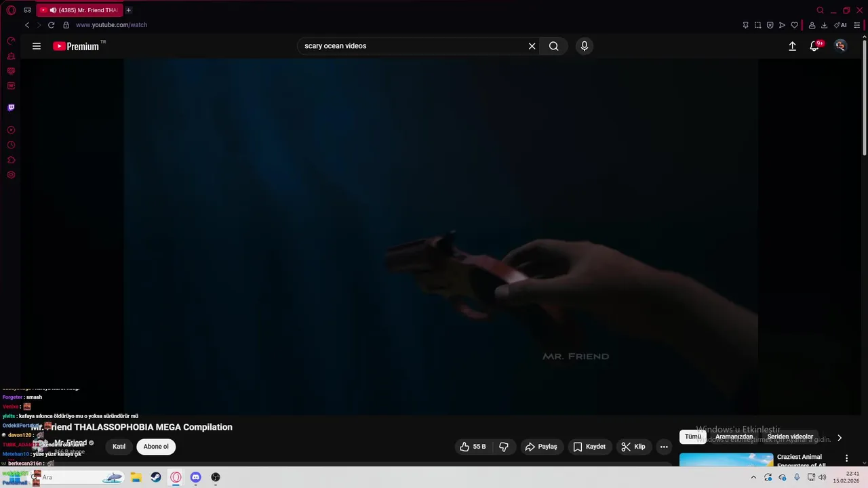
Task: Open GX Corner controller icon
Action: coord(28,10)
